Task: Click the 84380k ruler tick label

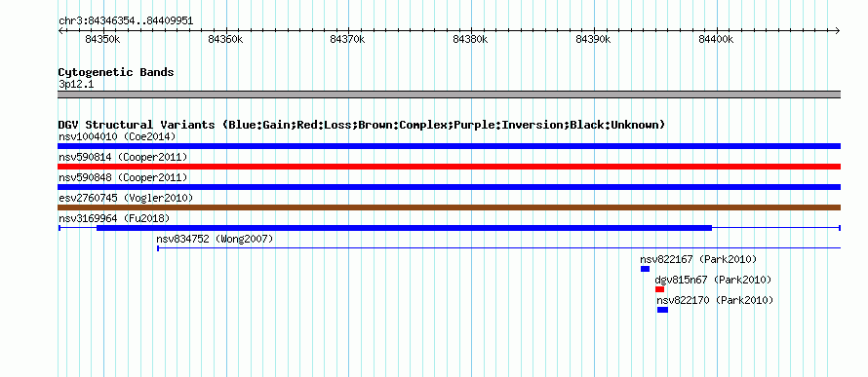Action: pos(470,39)
